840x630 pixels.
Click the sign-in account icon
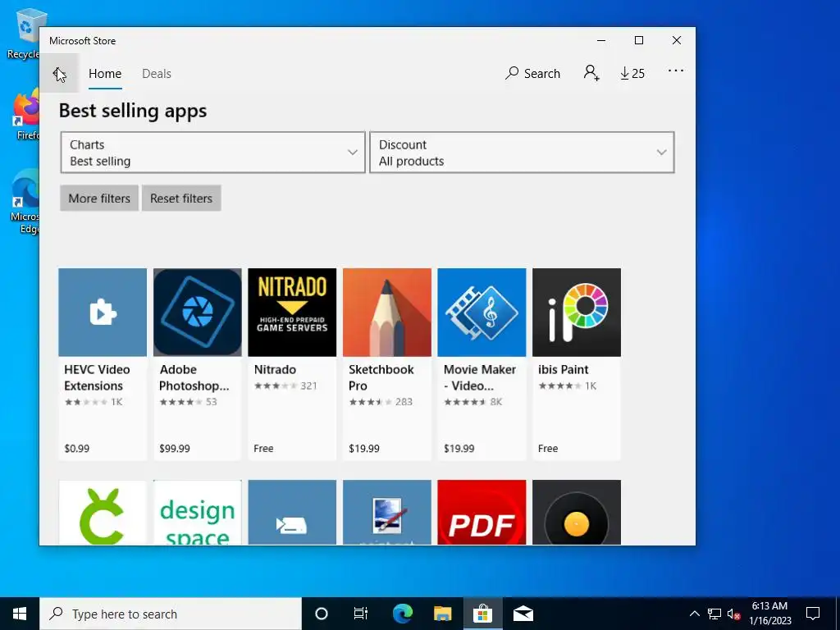[591, 73]
